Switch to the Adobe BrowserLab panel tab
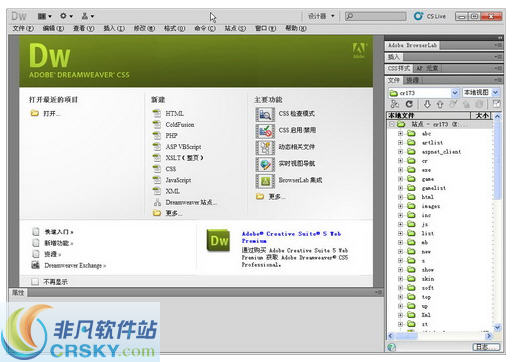The image size is (514, 362). pyautogui.click(x=412, y=45)
